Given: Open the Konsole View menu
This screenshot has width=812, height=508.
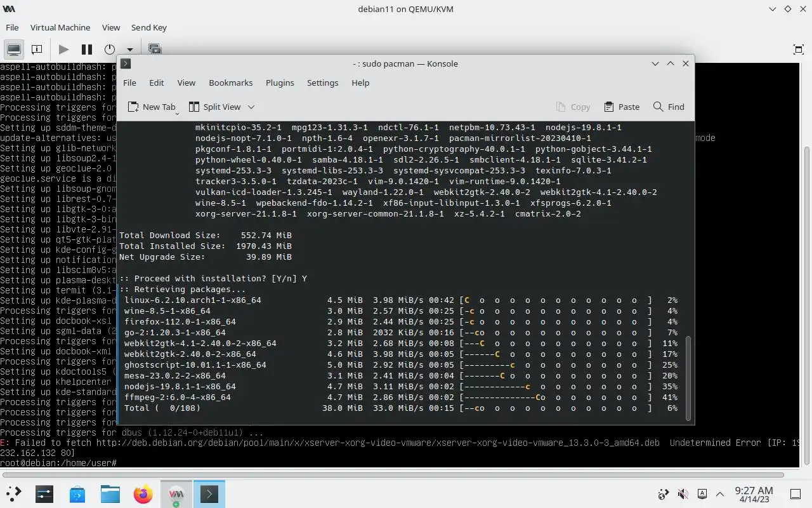Looking at the screenshot, I should 187,83.
